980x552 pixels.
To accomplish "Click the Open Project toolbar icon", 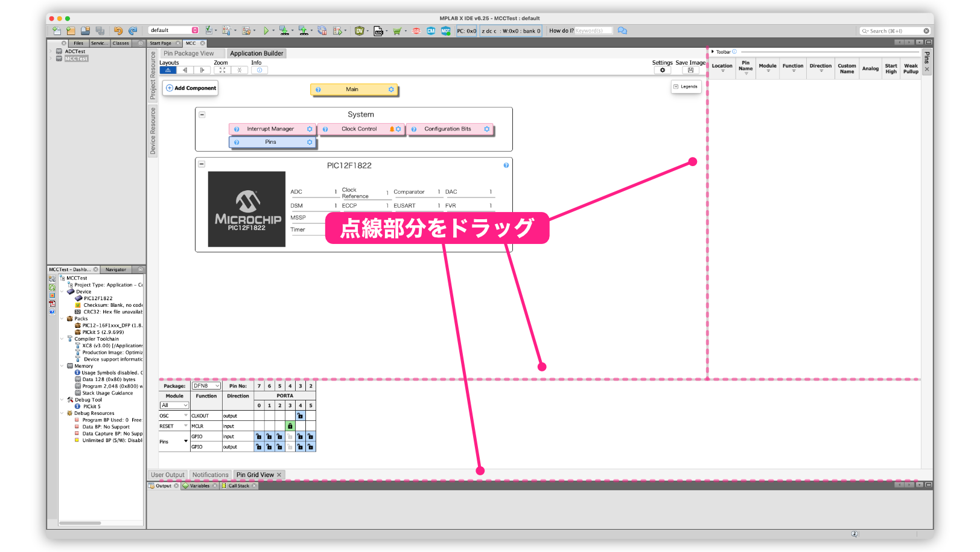I will click(85, 31).
